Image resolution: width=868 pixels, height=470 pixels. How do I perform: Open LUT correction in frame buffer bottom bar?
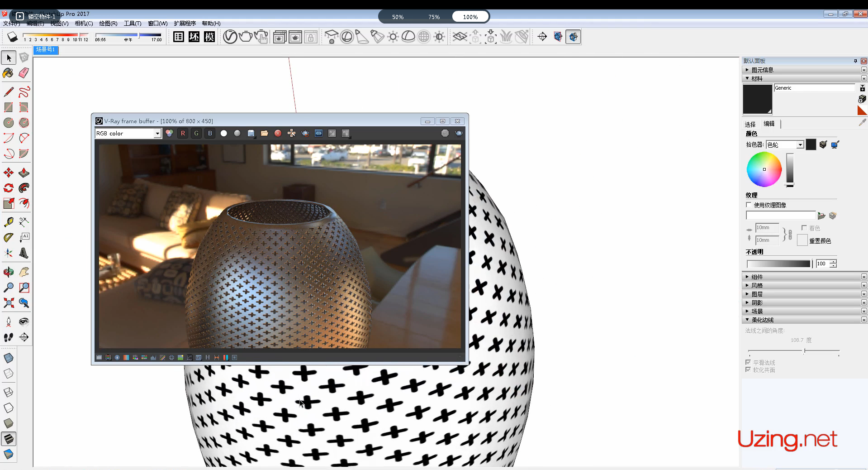click(199, 357)
